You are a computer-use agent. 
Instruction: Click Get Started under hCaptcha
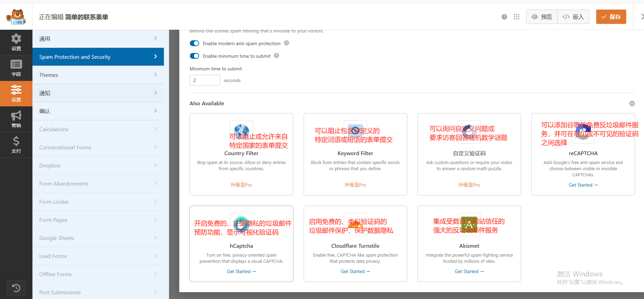[241, 271]
